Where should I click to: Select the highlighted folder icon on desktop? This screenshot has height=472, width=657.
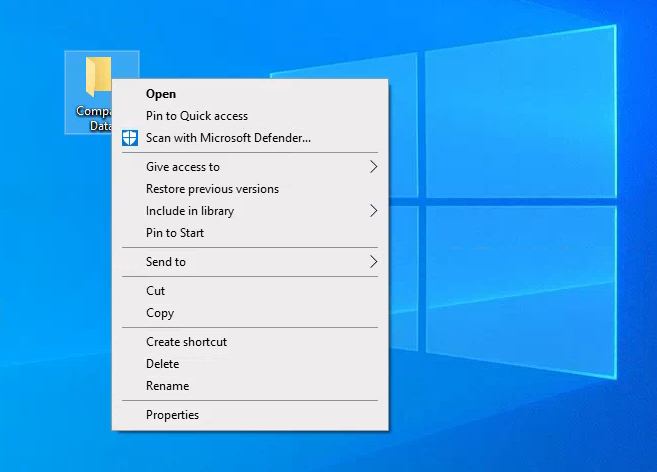[97, 75]
